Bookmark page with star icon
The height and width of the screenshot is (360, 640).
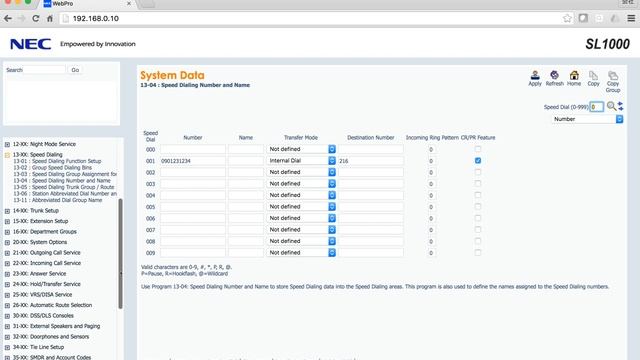click(x=567, y=18)
